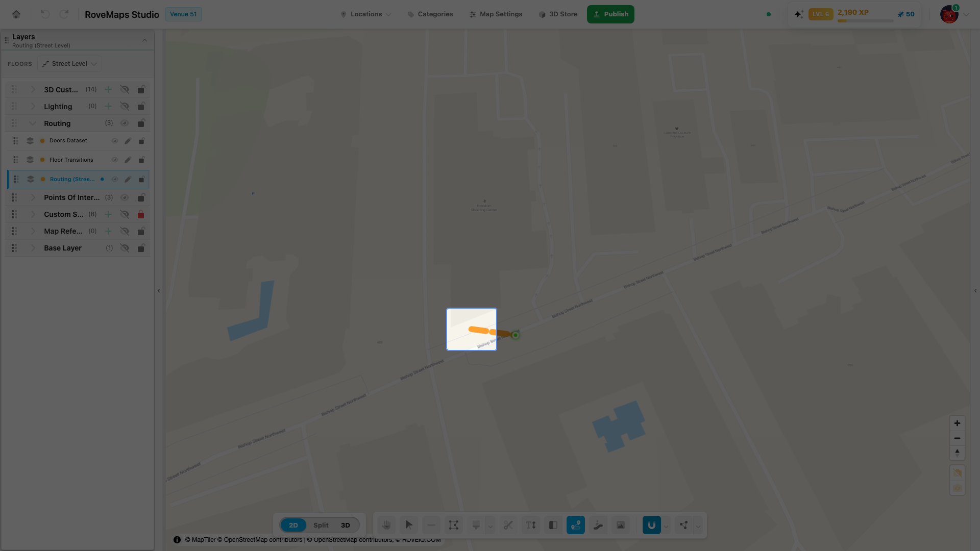Expand the Custom S... layer group
The image size is (980, 551).
[x=33, y=215]
